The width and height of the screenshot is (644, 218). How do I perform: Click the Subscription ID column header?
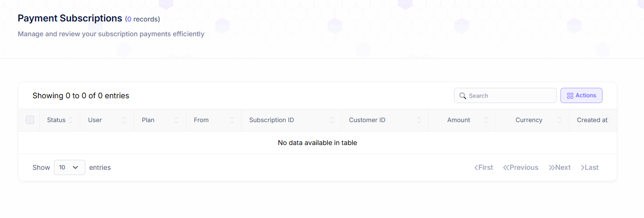[x=272, y=120]
